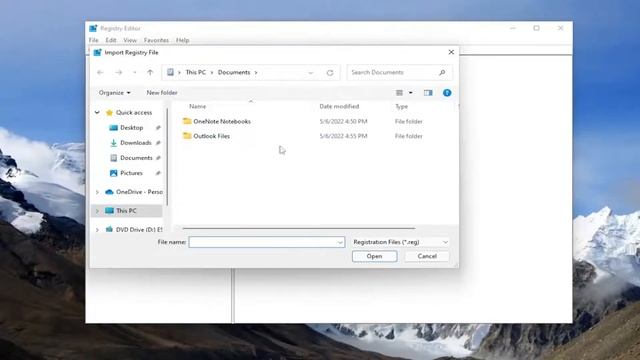Select the Outlook Files folder

[211, 136]
